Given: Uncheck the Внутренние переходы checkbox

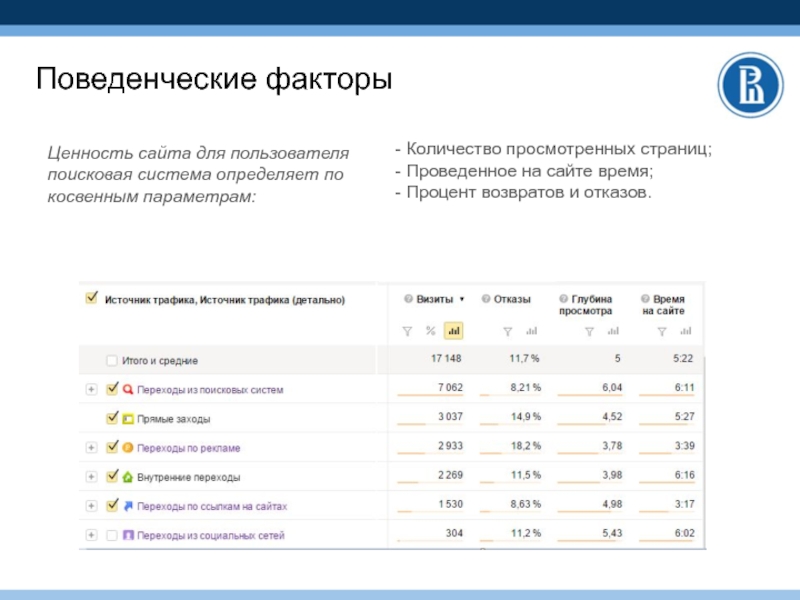Looking at the screenshot, I should [x=112, y=476].
